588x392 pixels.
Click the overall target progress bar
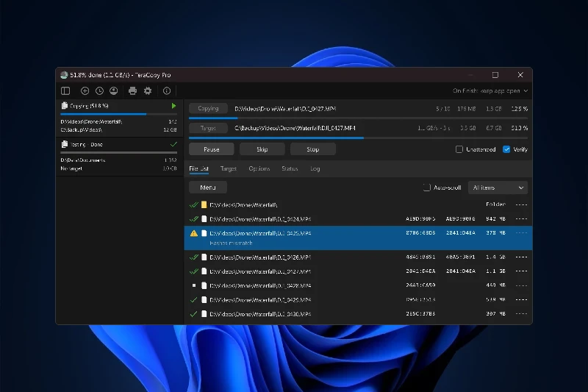coord(358,138)
